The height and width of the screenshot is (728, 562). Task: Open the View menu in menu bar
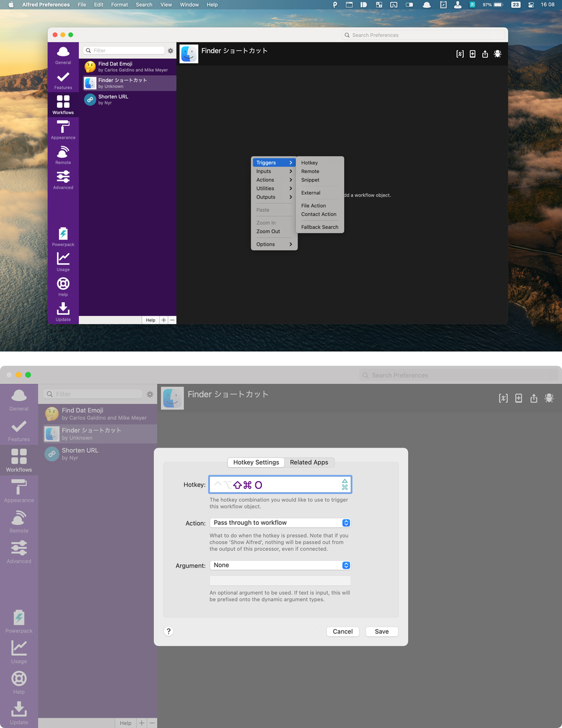coord(166,4)
